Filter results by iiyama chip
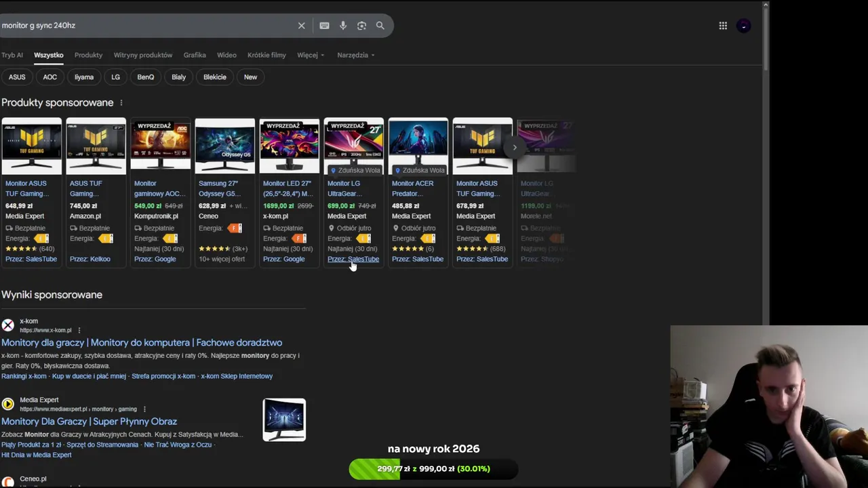Viewport: 868px width, 488px height. [x=84, y=77]
